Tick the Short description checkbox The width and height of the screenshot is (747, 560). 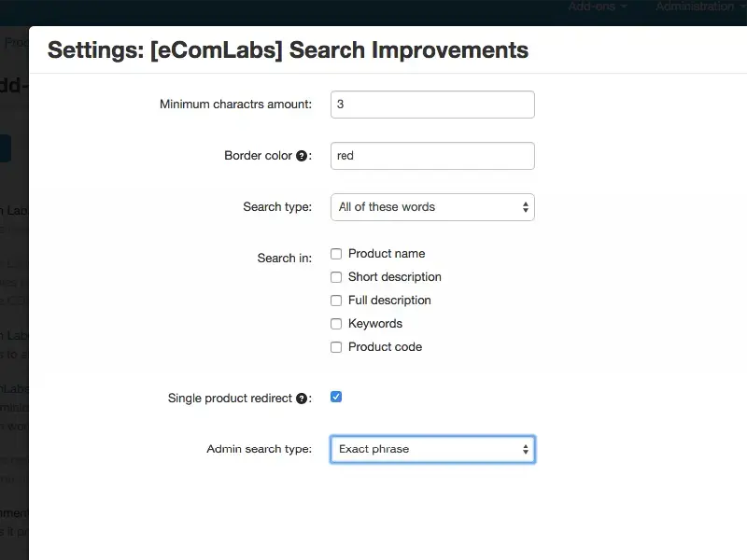coord(336,277)
